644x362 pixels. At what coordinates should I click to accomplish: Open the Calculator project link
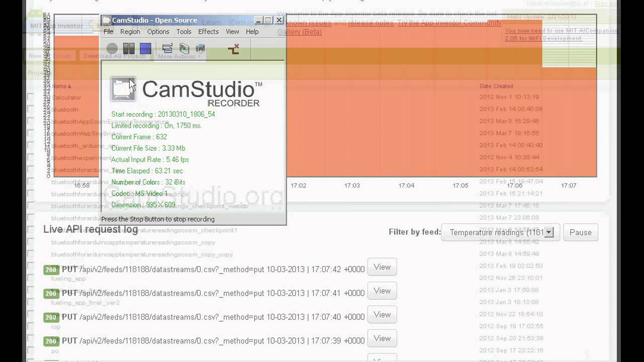pyautogui.click(x=66, y=98)
